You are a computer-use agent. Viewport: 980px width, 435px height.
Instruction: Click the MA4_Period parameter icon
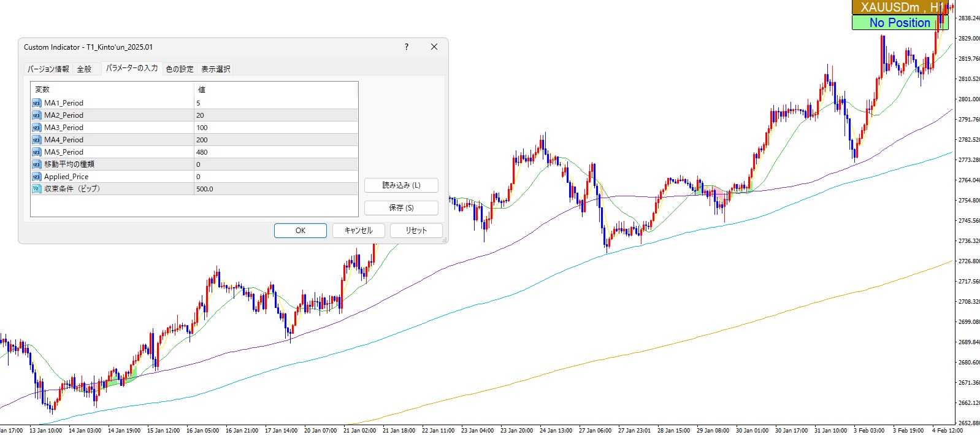tap(36, 140)
